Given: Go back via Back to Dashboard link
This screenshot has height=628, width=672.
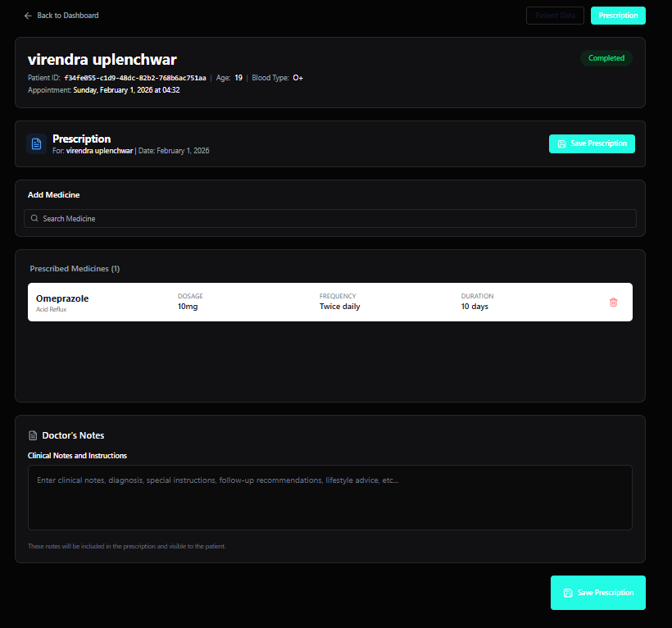Looking at the screenshot, I should [x=67, y=16].
